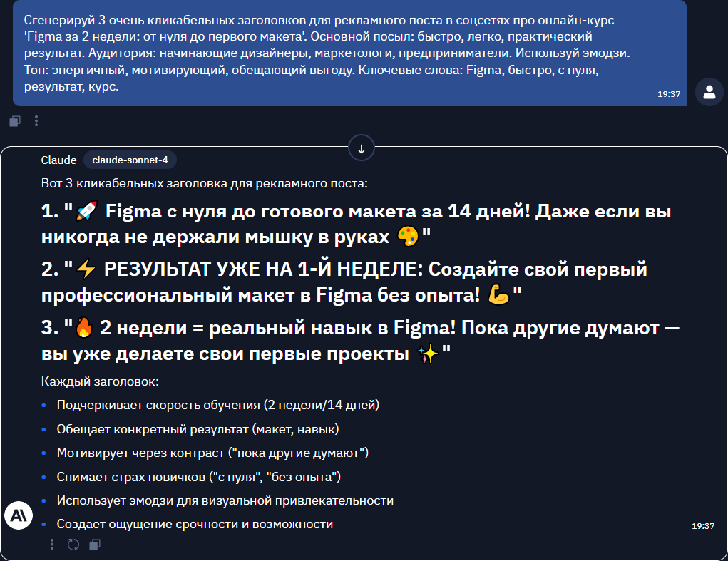Click the line 'Вот 3 кликабельных заголовка'
The height and width of the screenshot is (561, 728).
pos(205,184)
